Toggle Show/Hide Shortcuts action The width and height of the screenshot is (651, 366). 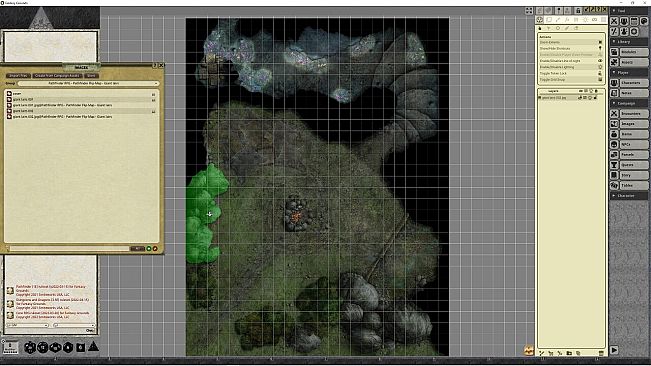tap(570, 49)
